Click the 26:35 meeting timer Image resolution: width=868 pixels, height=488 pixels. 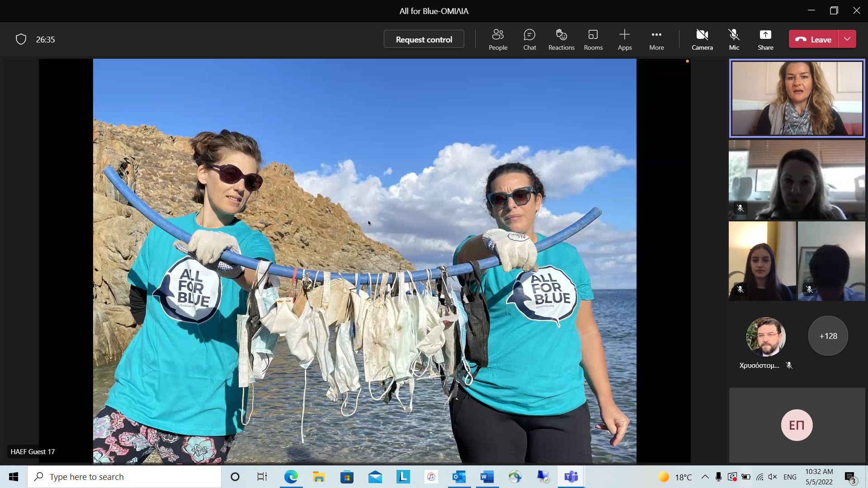click(x=45, y=39)
